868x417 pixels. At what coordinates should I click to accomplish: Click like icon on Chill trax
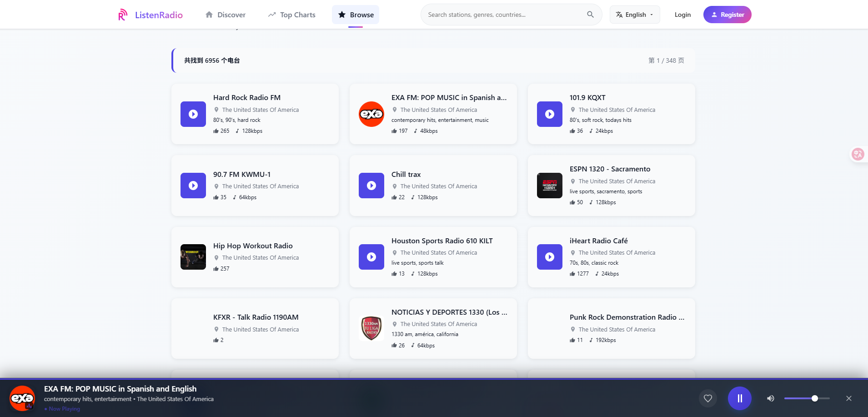pyautogui.click(x=394, y=197)
